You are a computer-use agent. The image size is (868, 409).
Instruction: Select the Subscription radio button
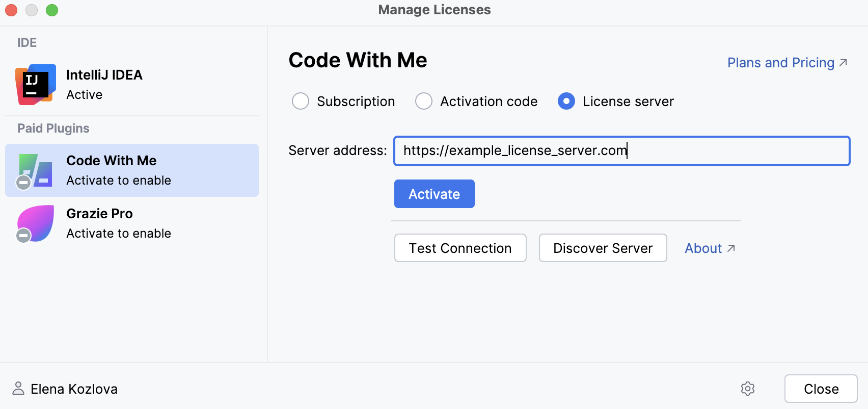click(301, 101)
